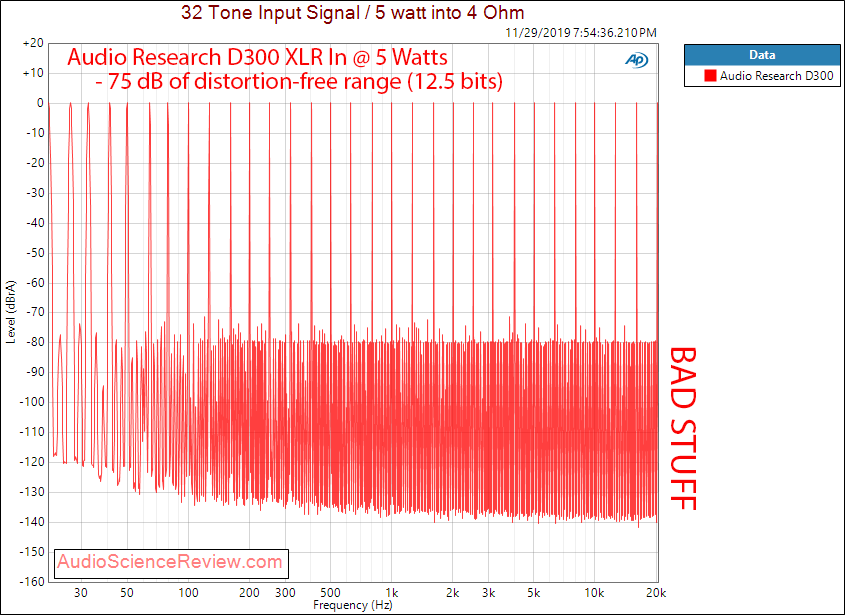The image size is (845, 615).
Task: Click the timestamp 11/29/2019 7:54:36.210 PM
Action: tap(581, 33)
